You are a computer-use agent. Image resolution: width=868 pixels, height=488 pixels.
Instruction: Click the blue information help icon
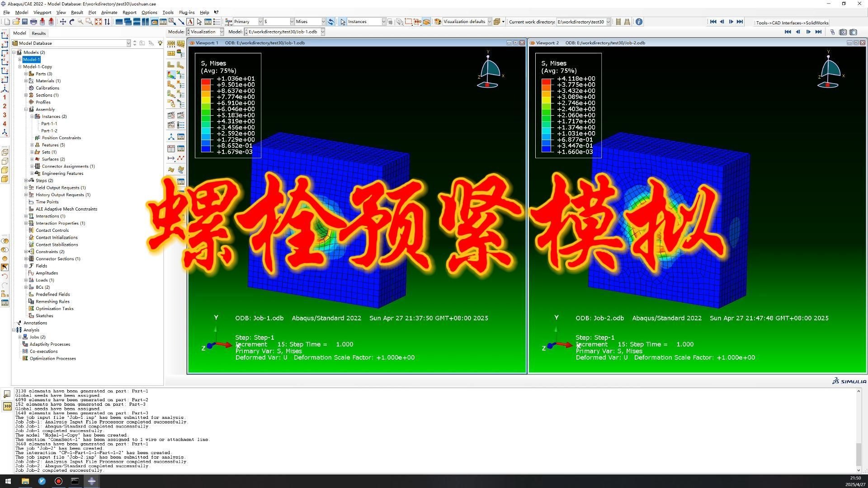point(639,22)
